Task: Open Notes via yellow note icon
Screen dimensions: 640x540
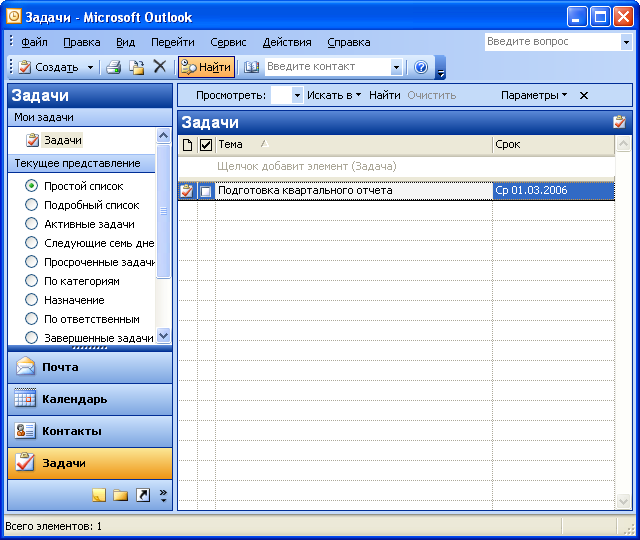Action: click(x=99, y=495)
